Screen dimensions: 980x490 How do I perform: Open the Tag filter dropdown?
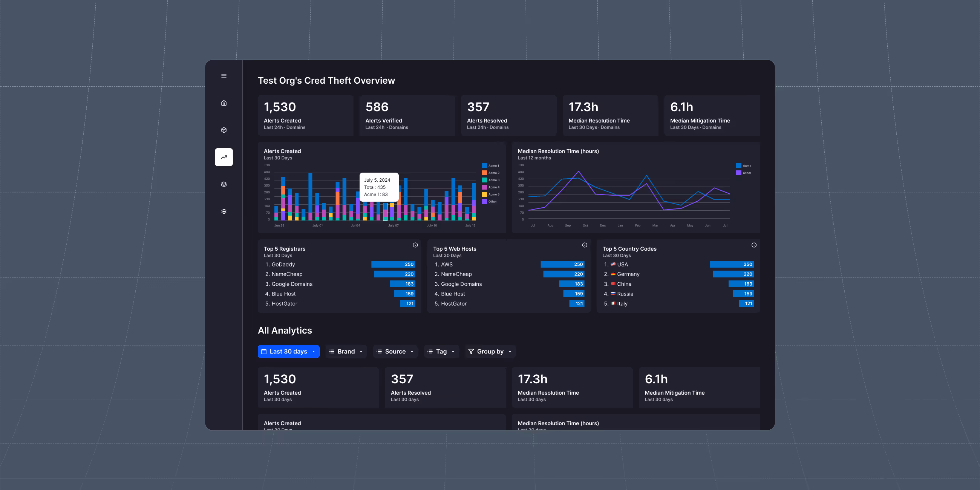[x=441, y=352]
